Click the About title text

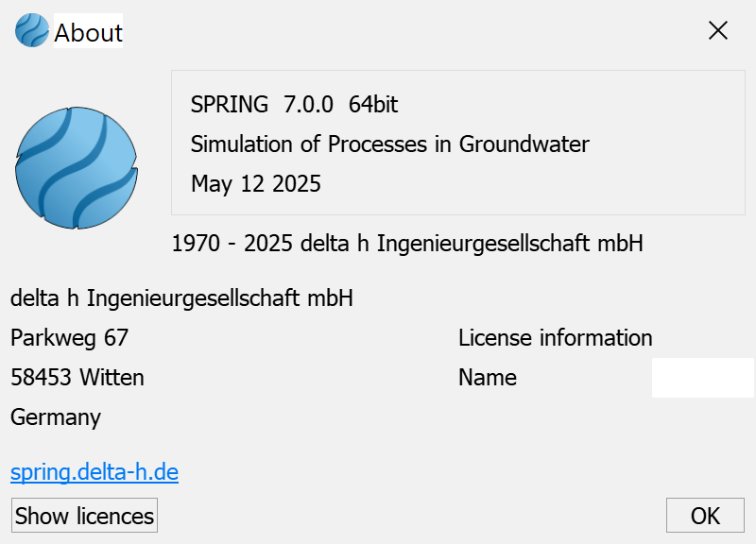89,33
